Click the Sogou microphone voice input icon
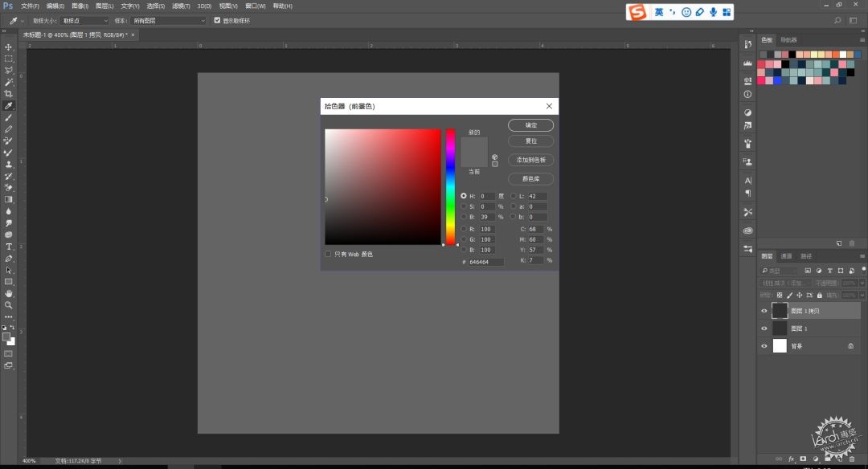Screen dimensions: 868x469 713,11
